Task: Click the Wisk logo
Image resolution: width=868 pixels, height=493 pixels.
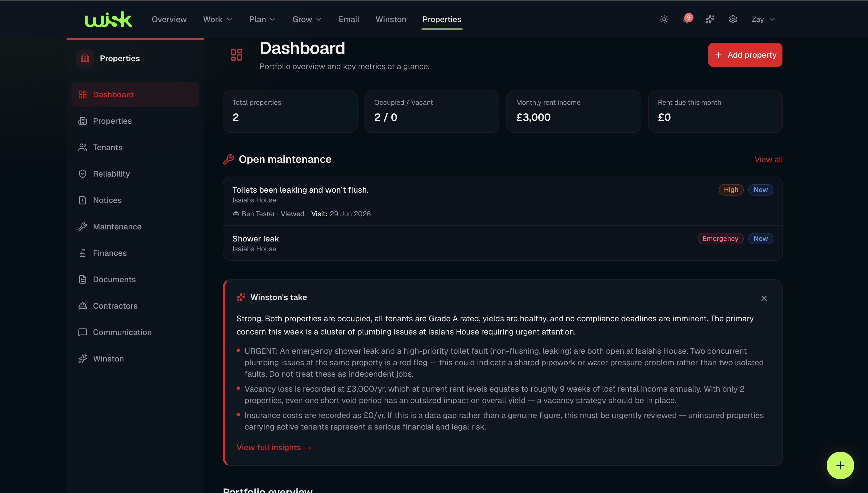Action: (108, 19)
